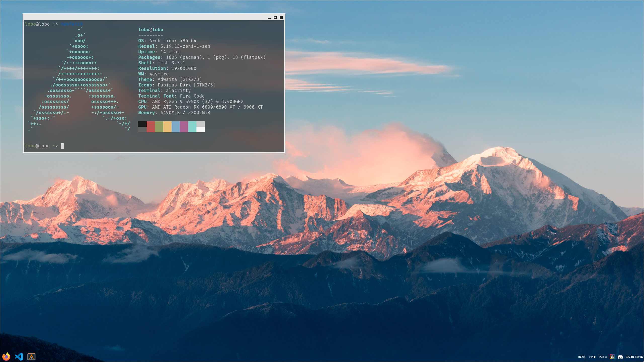This screenshot has width=644, height=362.
Task: Close the terminal window
Action: click(281, 17)
